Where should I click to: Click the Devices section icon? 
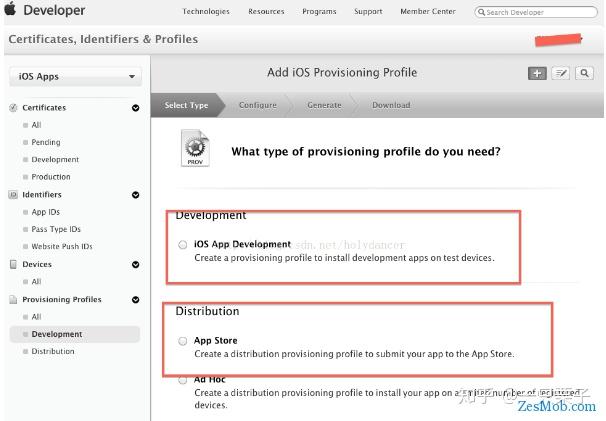[x=13, y=264]
